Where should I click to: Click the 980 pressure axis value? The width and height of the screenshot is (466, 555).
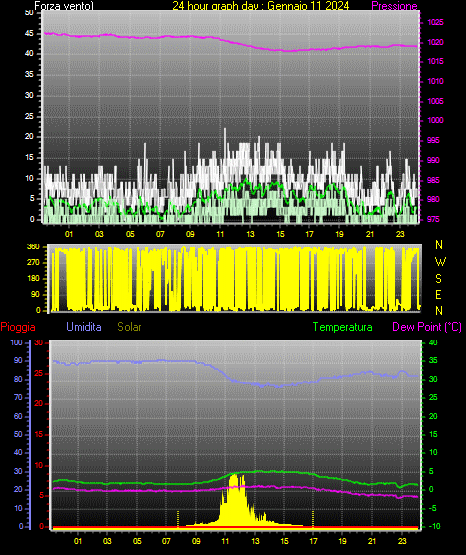pyautogui.click(x=433, y=199)
